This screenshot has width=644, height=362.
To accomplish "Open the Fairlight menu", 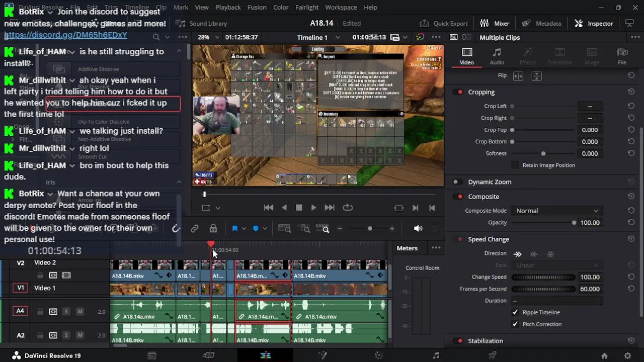I will tap(307, 7).
